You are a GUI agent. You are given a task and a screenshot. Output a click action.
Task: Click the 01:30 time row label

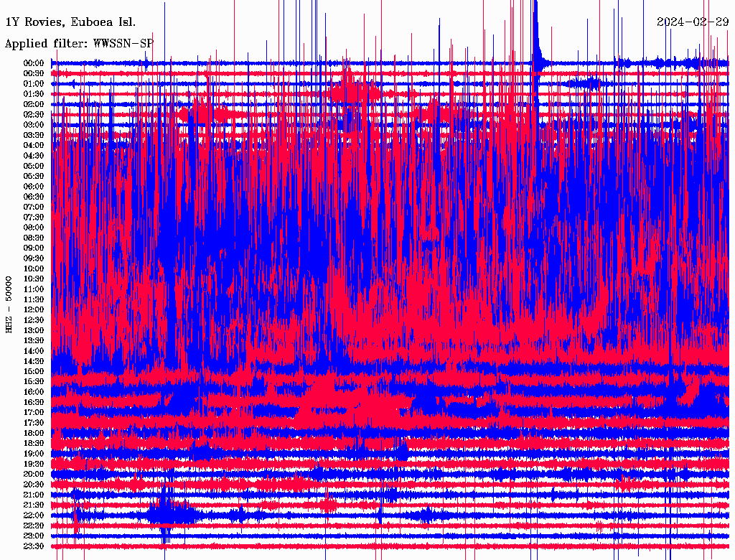click(34, 94)
